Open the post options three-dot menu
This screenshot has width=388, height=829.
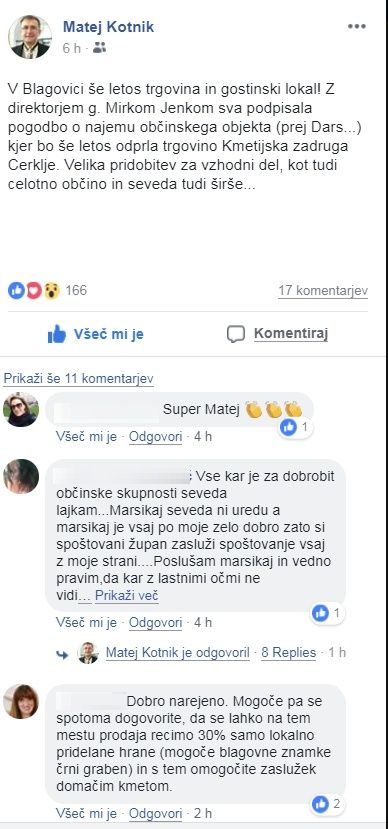[357, 27]
